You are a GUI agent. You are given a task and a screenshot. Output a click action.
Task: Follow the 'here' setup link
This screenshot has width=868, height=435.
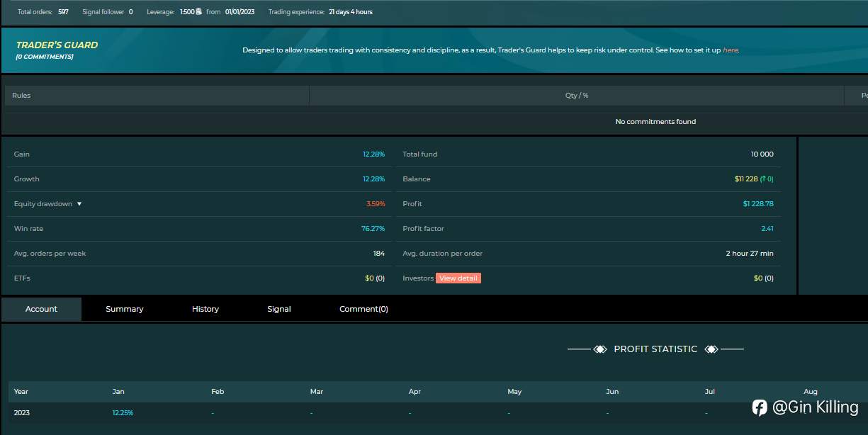(x=730, y=50)
